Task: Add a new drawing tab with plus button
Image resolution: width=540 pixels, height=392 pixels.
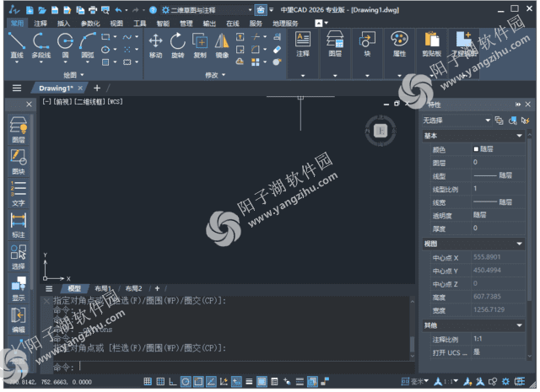Action: pos(97,89)
